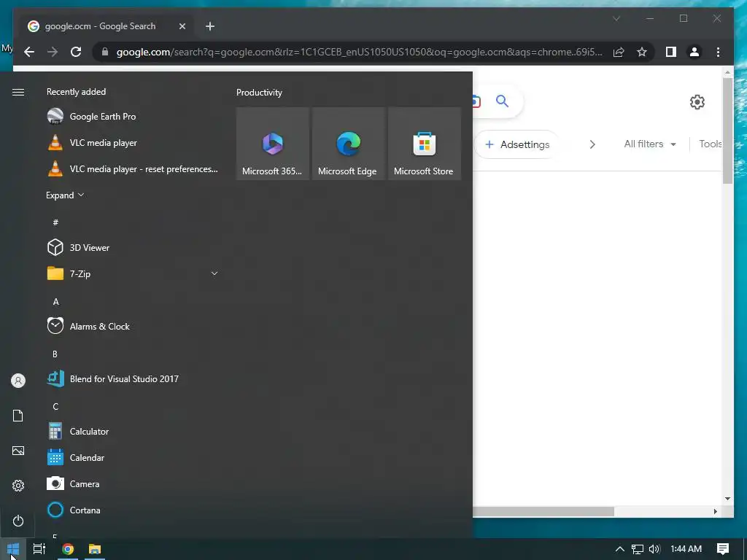Open VLC media player reset preferences entry
The height and width of the screenshot is (560, 747).
tap(133, 168)
